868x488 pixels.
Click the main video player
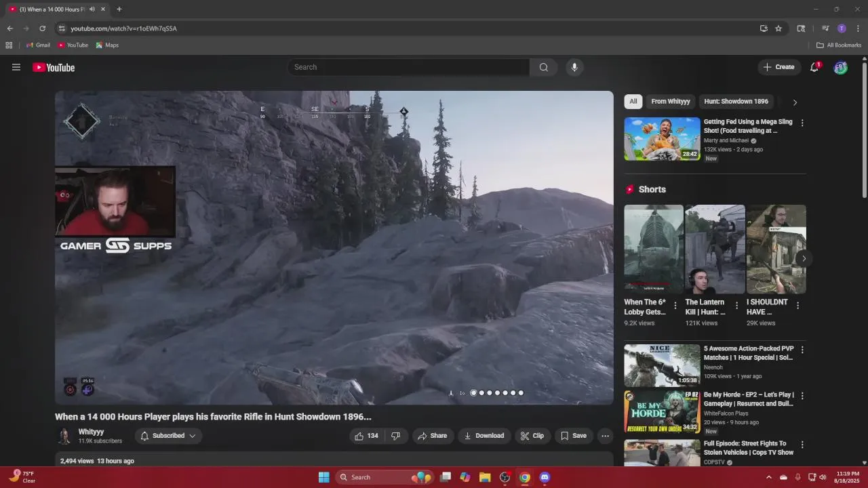pyautogui.click(x=334, y=248)
